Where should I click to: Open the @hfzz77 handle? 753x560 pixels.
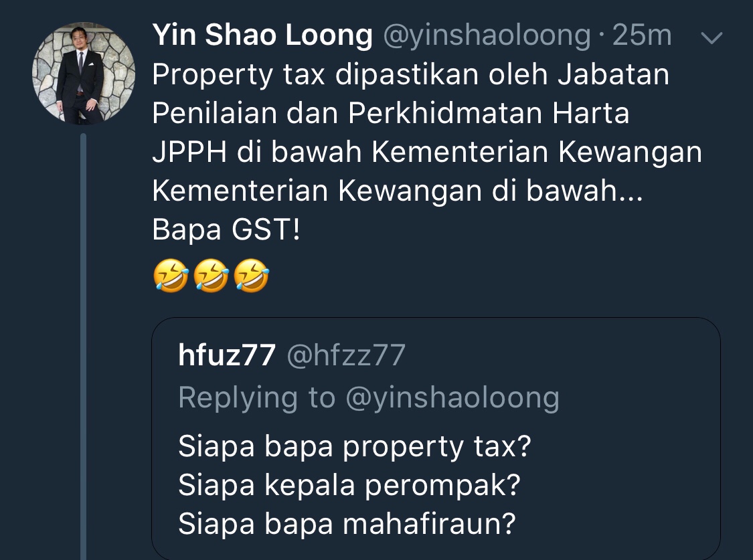tap(346, 355)
